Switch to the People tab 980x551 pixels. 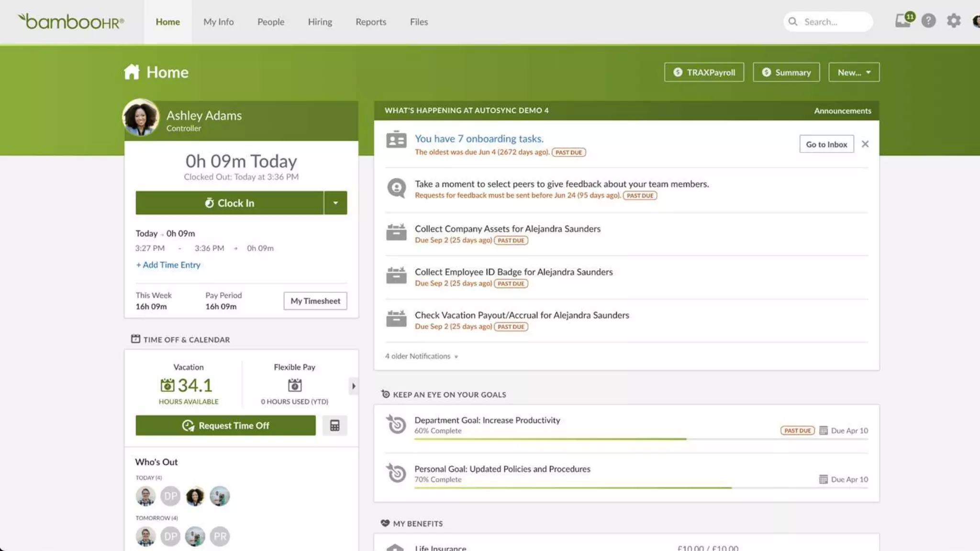click(270, 22)
